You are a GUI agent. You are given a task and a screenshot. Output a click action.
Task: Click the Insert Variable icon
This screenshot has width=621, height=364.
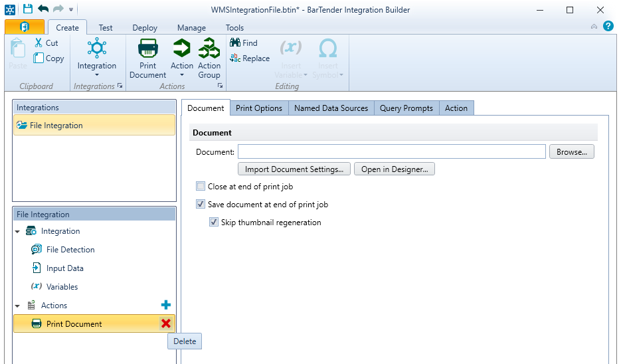click(291, 48)
